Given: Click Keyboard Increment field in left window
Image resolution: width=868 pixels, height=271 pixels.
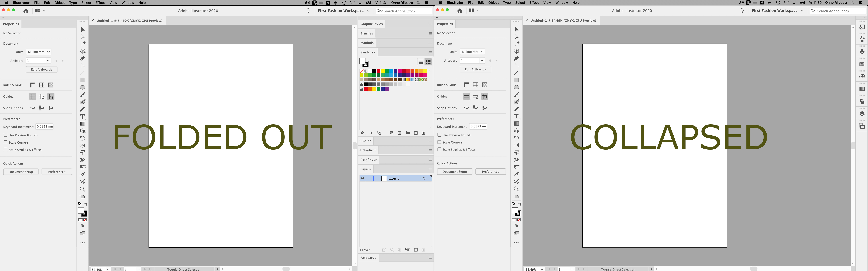Looking at the screenshot, I should [44, 127].
